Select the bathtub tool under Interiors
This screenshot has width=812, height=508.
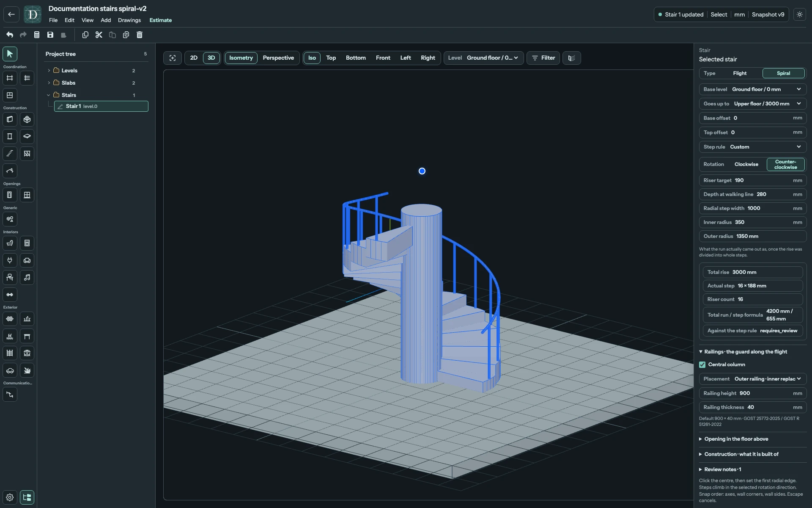click(10, 243)
